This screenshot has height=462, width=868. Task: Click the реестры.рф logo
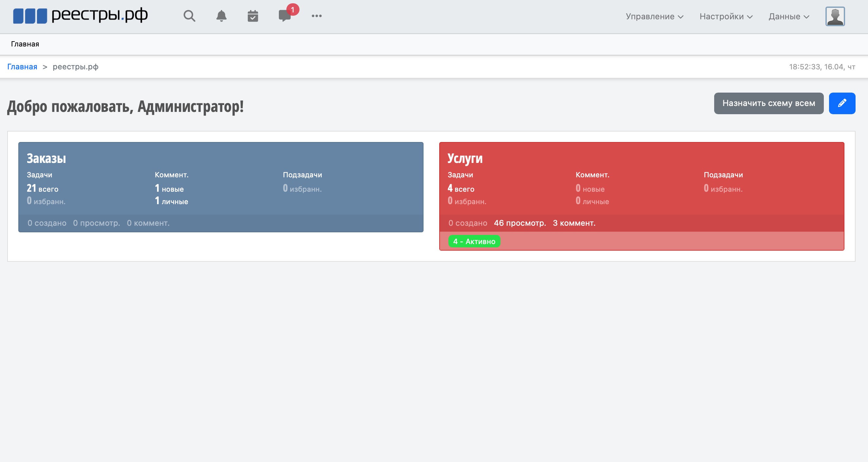click(x=80, y=15)
